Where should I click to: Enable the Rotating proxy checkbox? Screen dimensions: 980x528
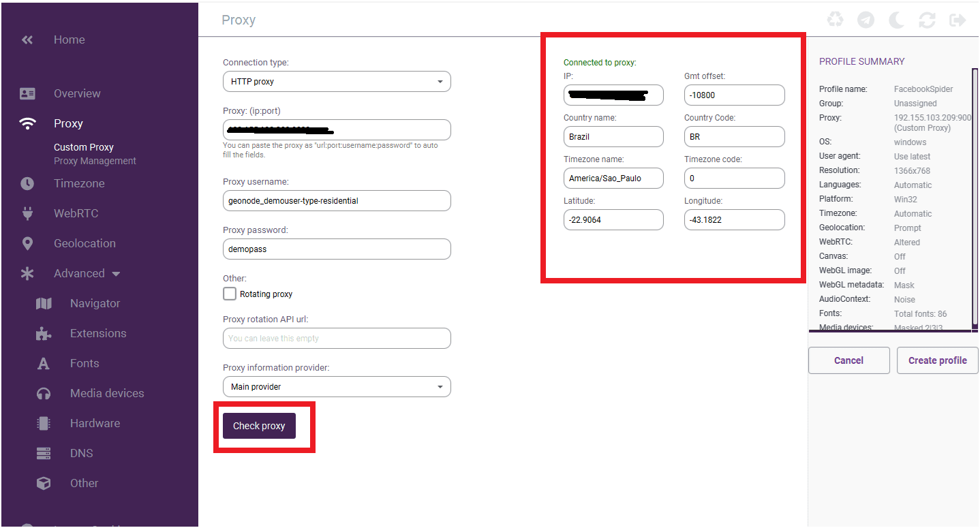[230, 294]
